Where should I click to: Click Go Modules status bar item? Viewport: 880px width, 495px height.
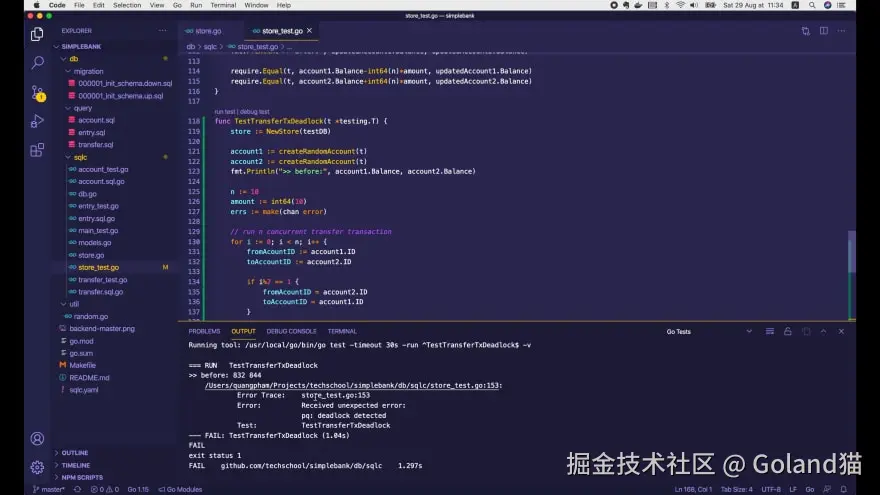click(x=180, y=489)
